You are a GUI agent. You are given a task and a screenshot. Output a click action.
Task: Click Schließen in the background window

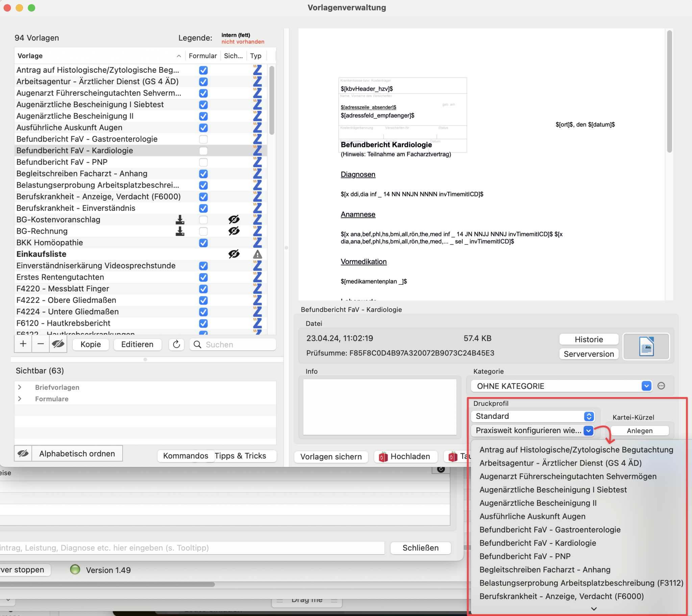[420, 548]
